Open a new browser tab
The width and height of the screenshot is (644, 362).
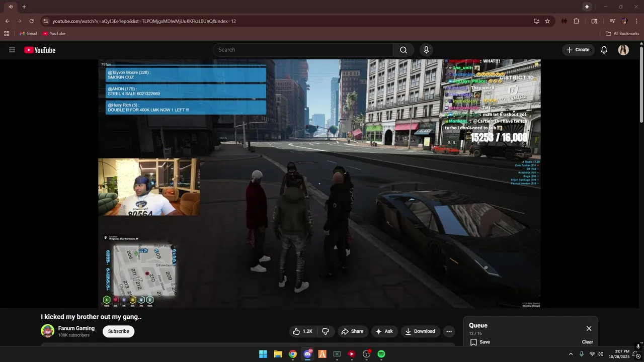(x=24, y=7)
